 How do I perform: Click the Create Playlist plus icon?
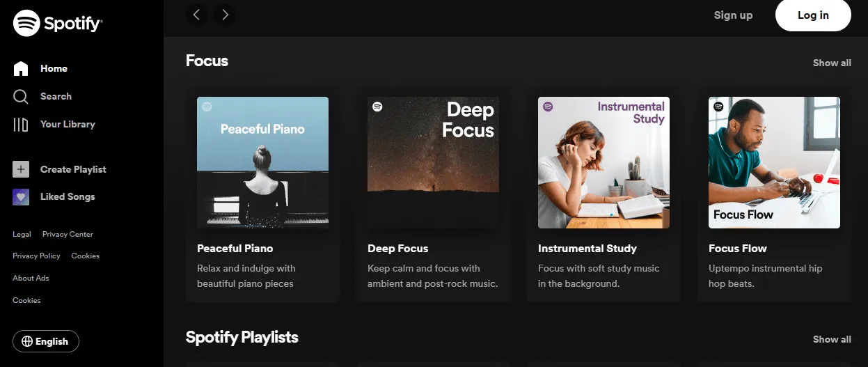click(x=21, y=169)
